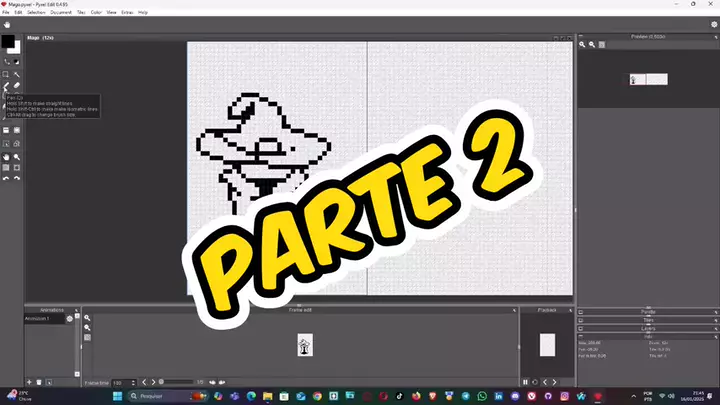Toggle the Layers panel checkbox
The width and height of the screenshot is (720, 405).
click(x=582, y=328)
